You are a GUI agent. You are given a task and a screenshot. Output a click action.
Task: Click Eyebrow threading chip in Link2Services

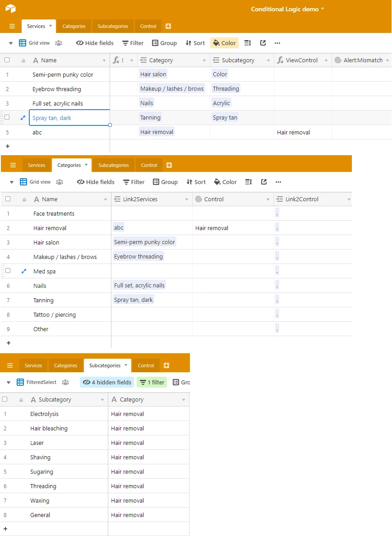pos(138,256)
